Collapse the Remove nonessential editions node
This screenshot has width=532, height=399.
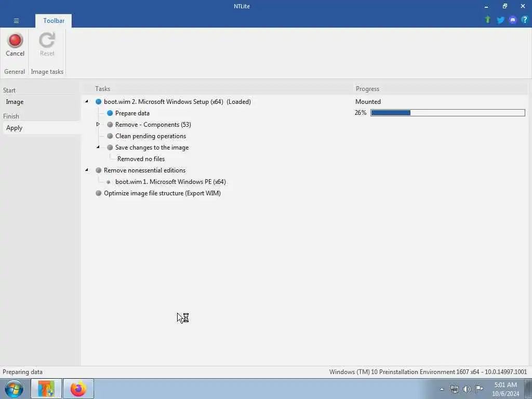(x=87, y=170)
